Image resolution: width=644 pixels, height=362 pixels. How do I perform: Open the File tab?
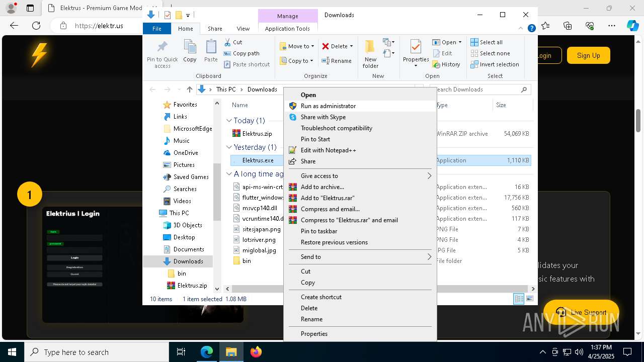coord(157,29)
